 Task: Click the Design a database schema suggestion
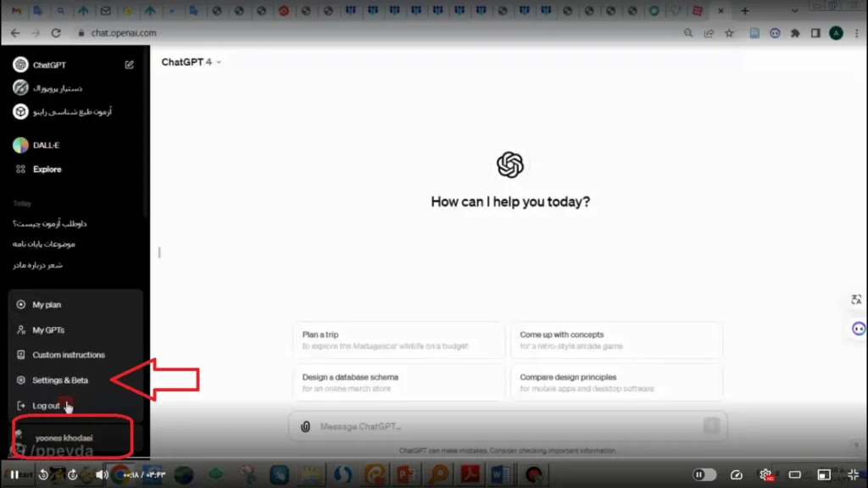398,383
